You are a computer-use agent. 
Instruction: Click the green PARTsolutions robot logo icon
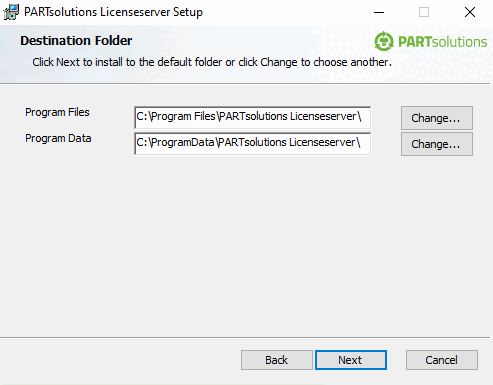coord(384,41)
